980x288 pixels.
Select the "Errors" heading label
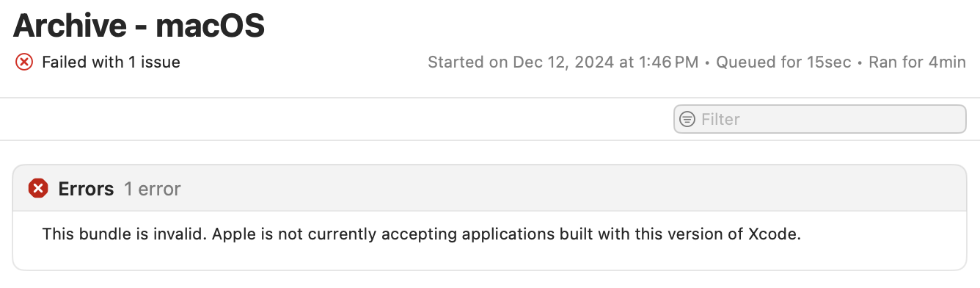pyautogui.click(x=86, y=189)
